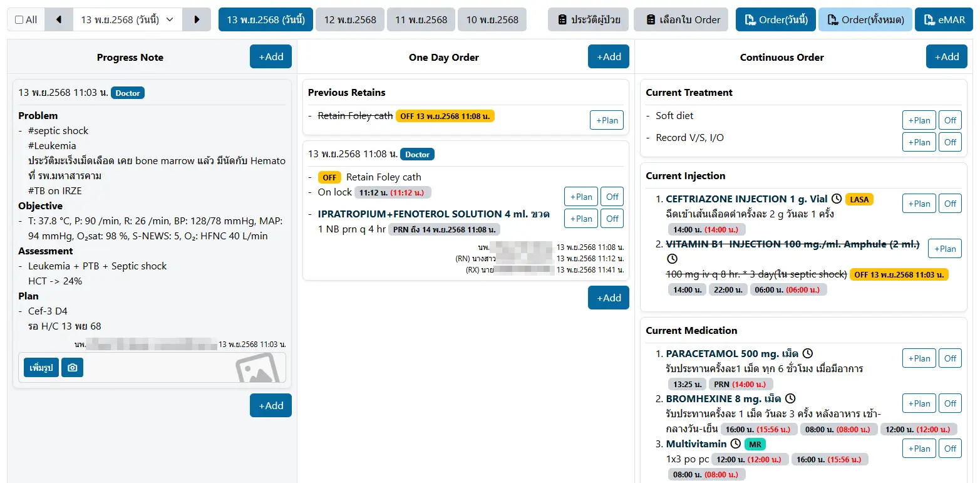Click clock icon beside Paracetamol 500 mg
This screenshot has width=980, height=483.
[808, 353]
